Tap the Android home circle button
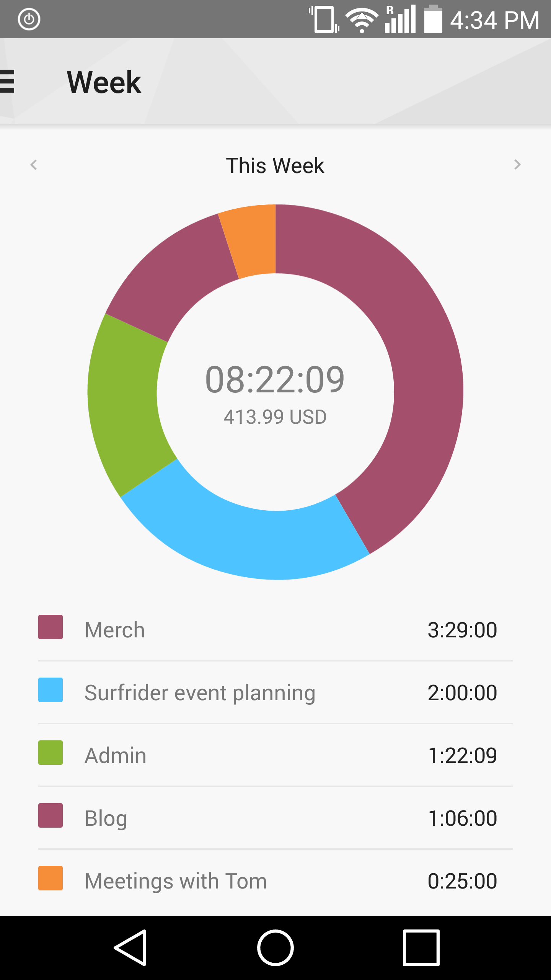This screenshot has width=551, height=980. coord(275,948)
